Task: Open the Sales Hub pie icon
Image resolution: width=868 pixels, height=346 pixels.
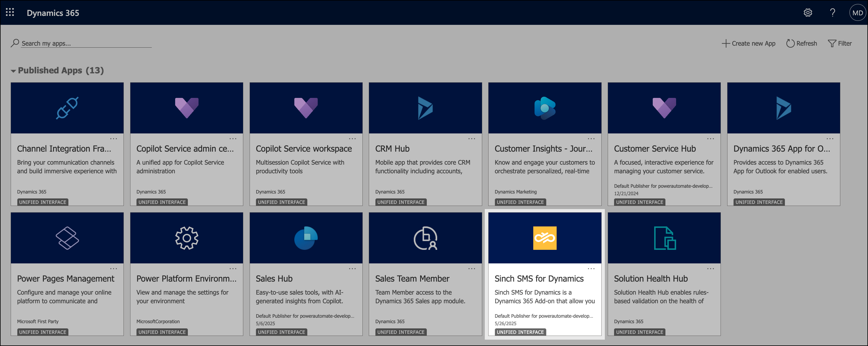Action: (306, 238)
